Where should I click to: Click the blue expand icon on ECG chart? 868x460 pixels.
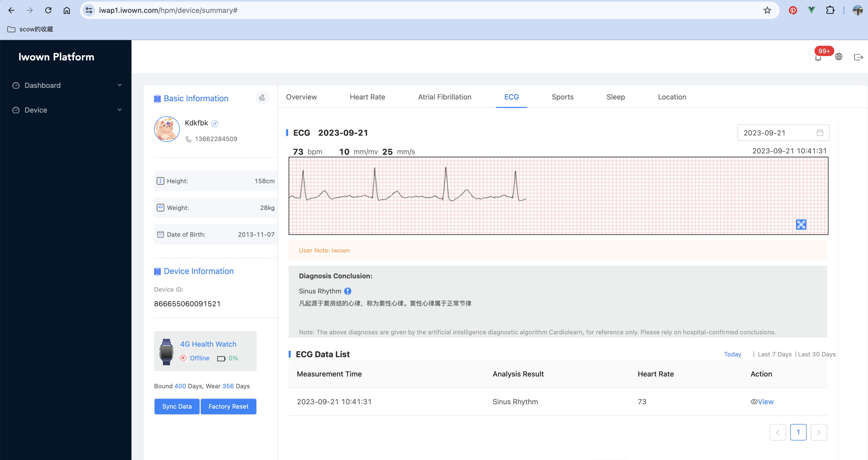point(801,224)
